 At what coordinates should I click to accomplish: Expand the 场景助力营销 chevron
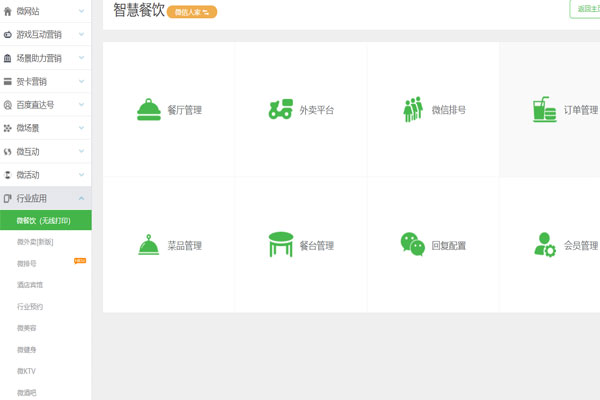tap(82, 58)
